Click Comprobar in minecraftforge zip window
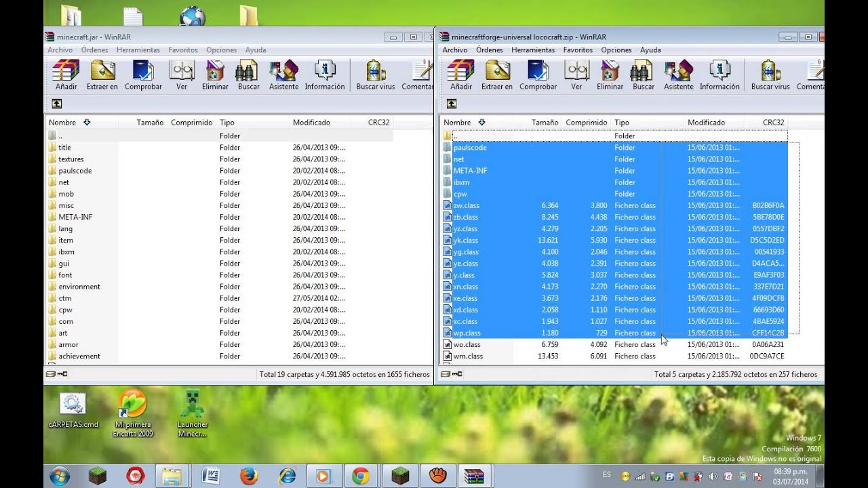The width and height of the screenshot is (868, 488). coord(538,75)
